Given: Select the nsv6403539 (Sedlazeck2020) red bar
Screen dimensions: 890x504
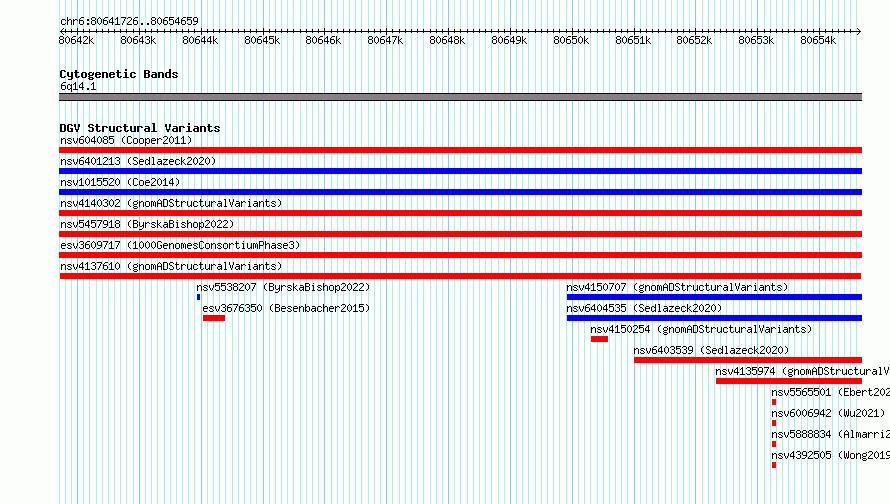Looking at the screenshot, I should click(x=748, y=360).
